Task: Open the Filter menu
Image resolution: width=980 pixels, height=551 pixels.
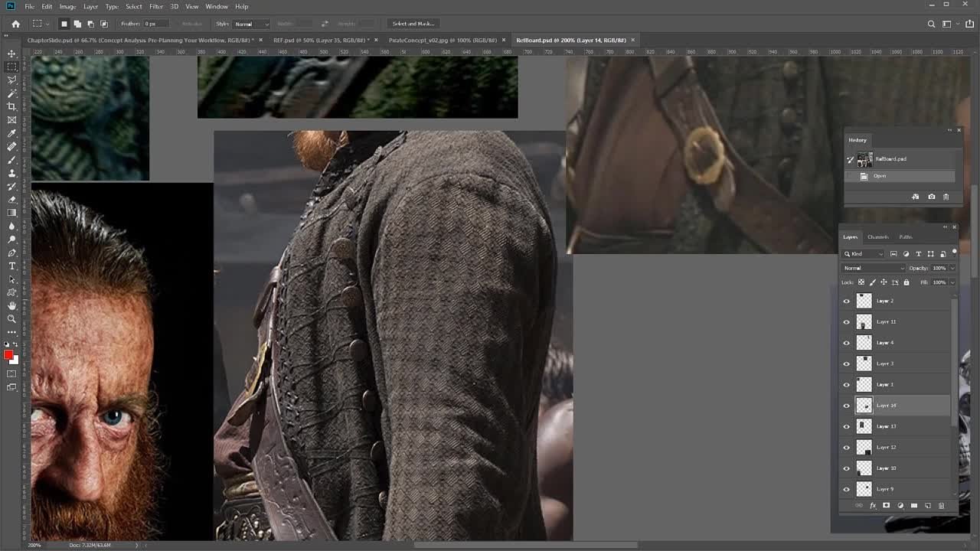Action: tap(156, 6)
